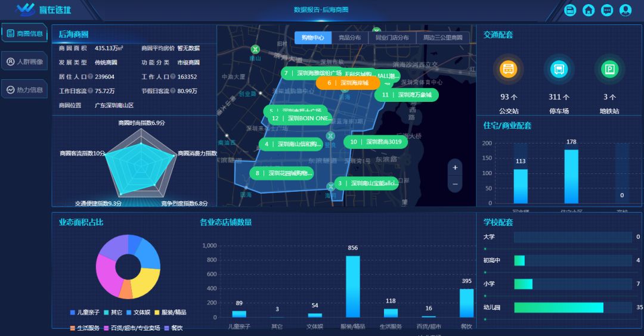This screenshot has height=336, width=644.
Task: Click the map zoom out minus button
Action: [455, 184]
